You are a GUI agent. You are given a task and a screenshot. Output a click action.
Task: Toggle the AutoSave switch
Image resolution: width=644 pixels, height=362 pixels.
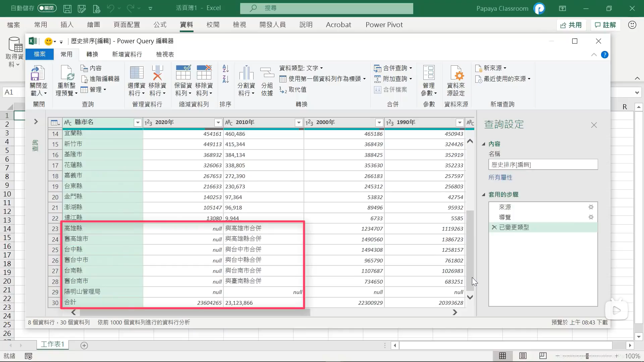coord(47,8)
